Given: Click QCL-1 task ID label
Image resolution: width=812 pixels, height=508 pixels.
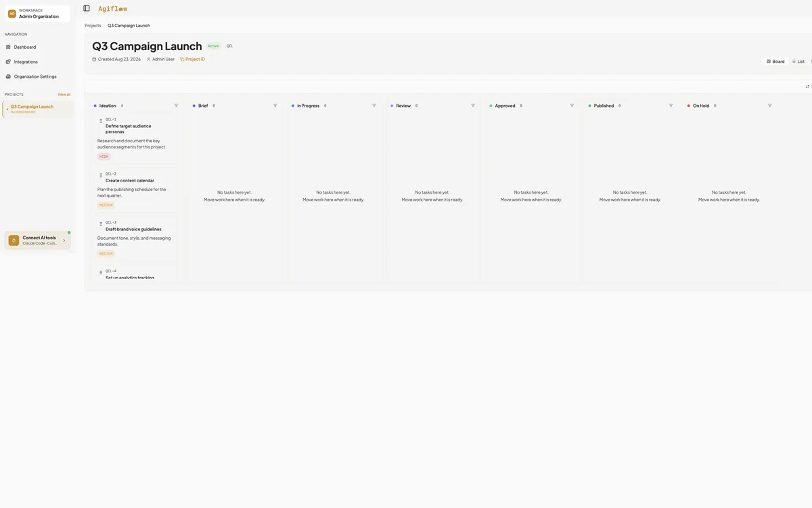Looking at the screenshot, I should coord(111,119).
